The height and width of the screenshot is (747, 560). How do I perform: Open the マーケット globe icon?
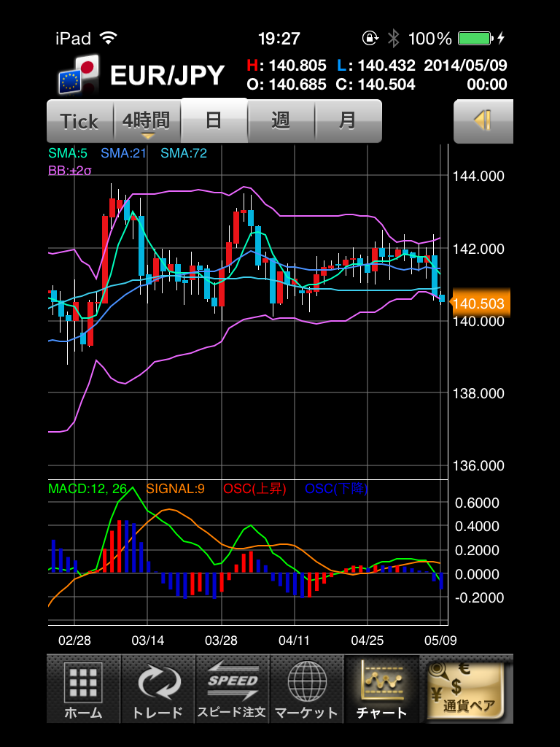[x=307, y=689]
